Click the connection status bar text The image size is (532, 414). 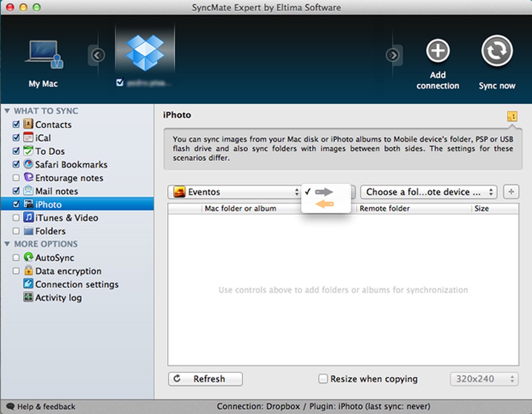click(323, 406)
